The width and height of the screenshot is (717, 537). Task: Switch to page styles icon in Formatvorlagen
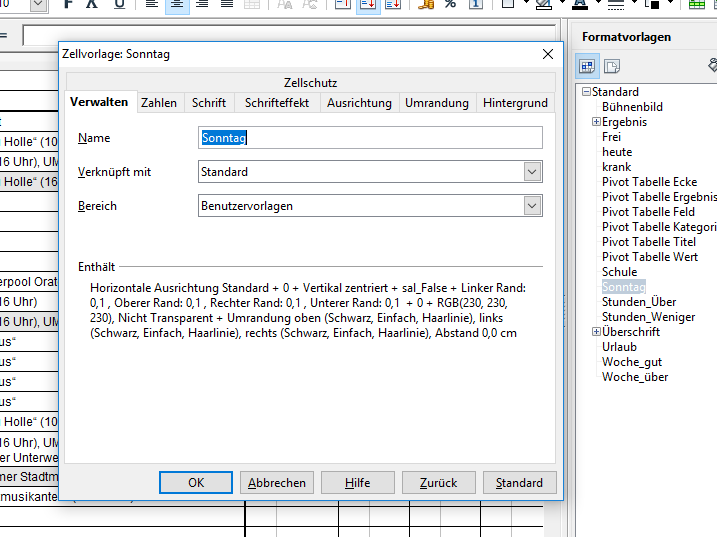point(611,67)
